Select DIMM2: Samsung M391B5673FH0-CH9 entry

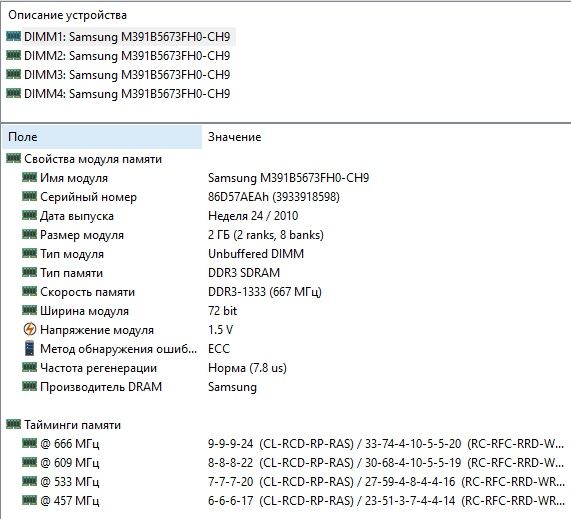click(127, 56)
